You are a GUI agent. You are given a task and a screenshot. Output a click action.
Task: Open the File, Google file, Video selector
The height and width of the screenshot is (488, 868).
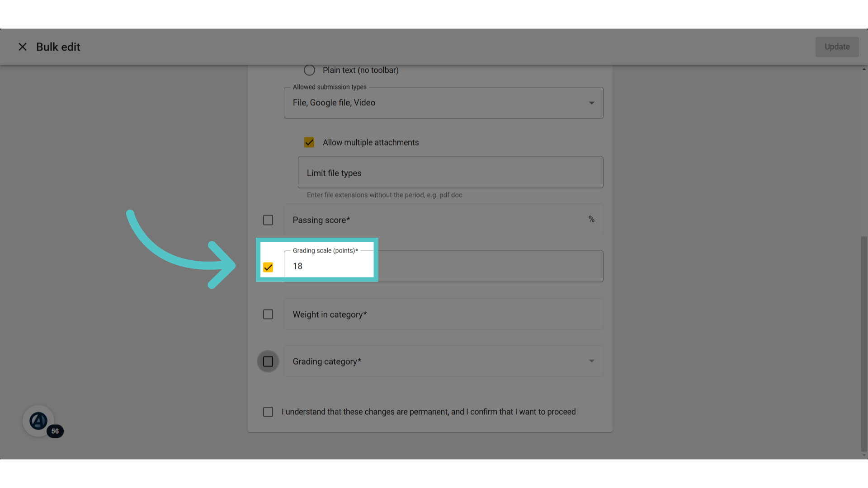(443, 103)
